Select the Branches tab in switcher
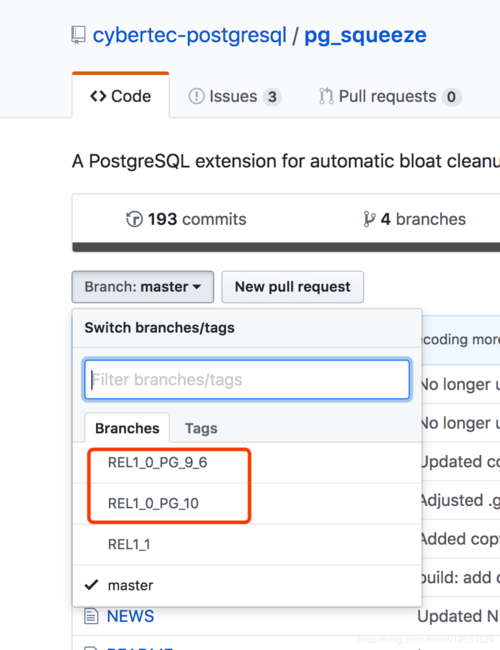The width and height of the screenshot is (500, 650). (x=127, y=428)
